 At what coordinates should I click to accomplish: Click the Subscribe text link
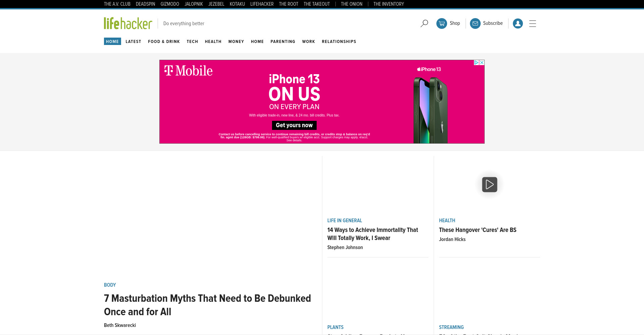[493, 23]
